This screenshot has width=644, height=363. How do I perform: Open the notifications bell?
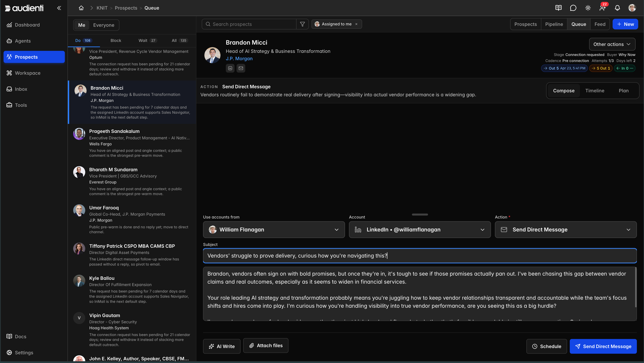(x=617, y=8)
